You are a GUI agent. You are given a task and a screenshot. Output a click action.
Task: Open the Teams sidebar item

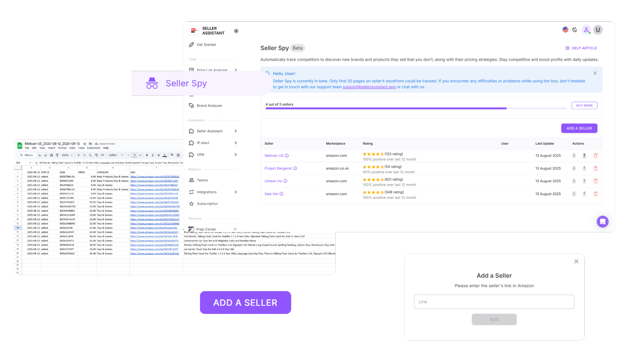[x=202, y=180]
